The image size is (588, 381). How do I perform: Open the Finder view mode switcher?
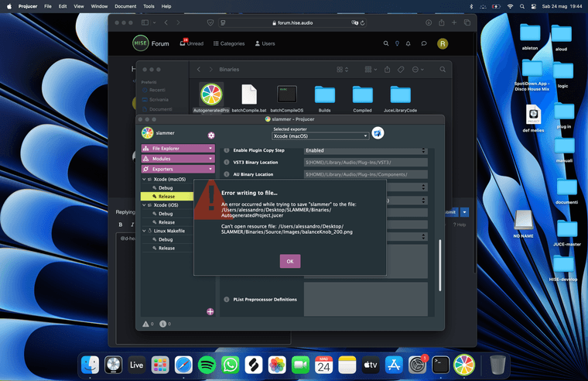coord(343,70)
